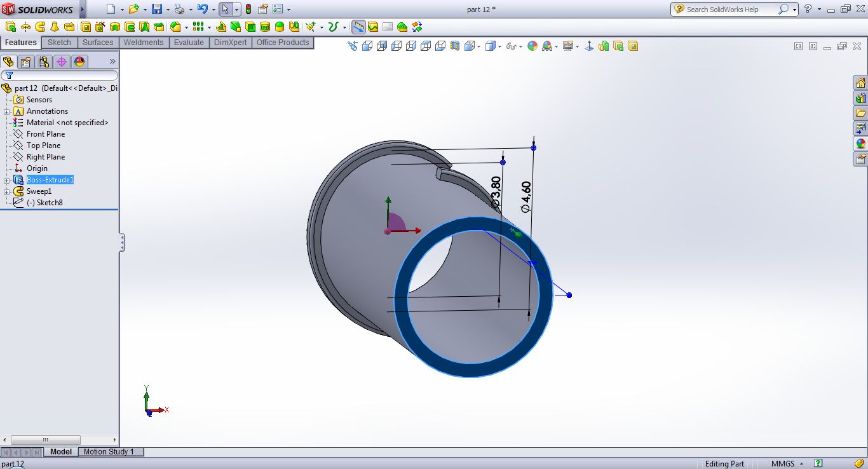Select the Origin tree item
Viewport: 868px width, 469px height.
[x=37, y=168]
